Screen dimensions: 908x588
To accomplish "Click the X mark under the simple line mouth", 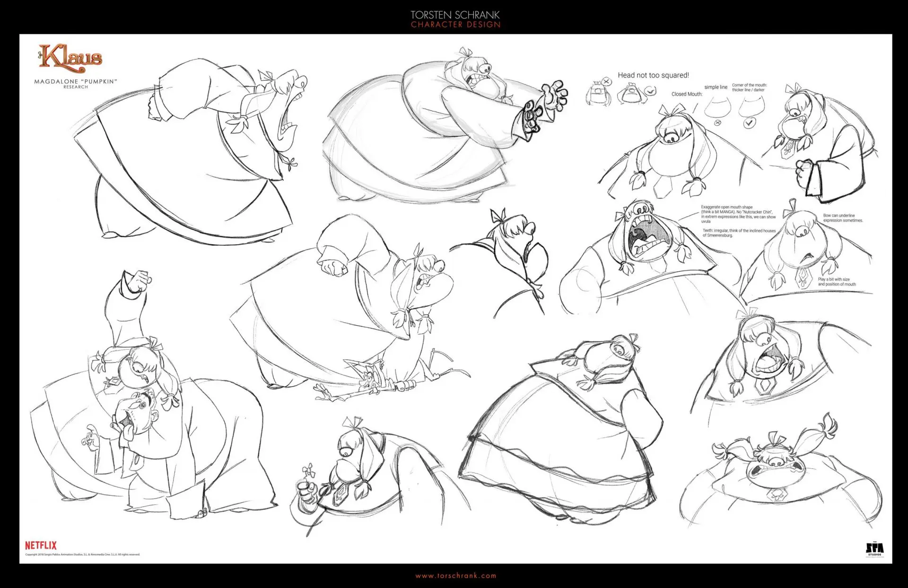I will (718, 123).
